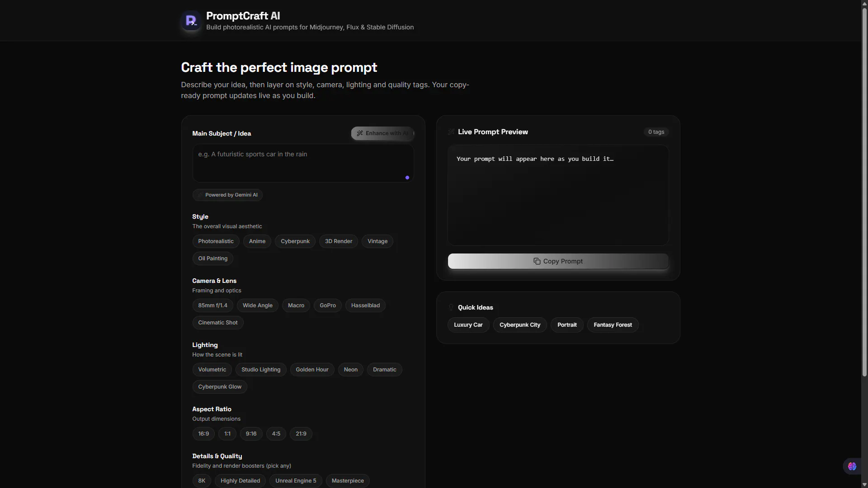Click the PromptCraft AI title text
Screen dimensions: 868x488
coord(243,16)
